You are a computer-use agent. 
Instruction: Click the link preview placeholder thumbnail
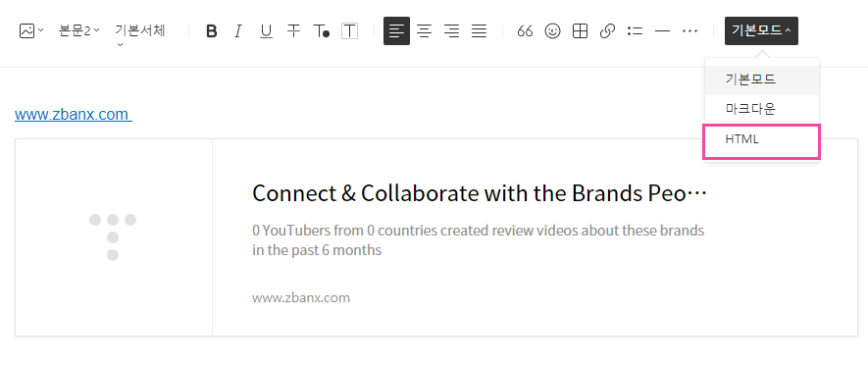114,236
